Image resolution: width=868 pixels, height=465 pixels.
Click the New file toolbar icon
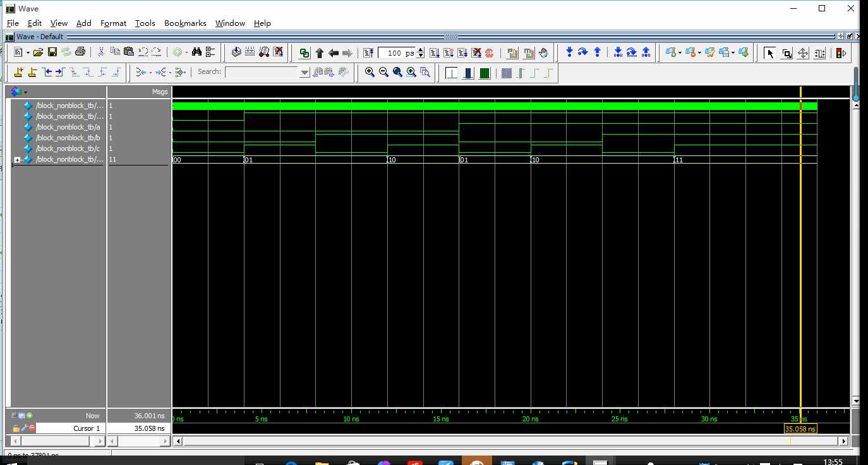(18, 52)
